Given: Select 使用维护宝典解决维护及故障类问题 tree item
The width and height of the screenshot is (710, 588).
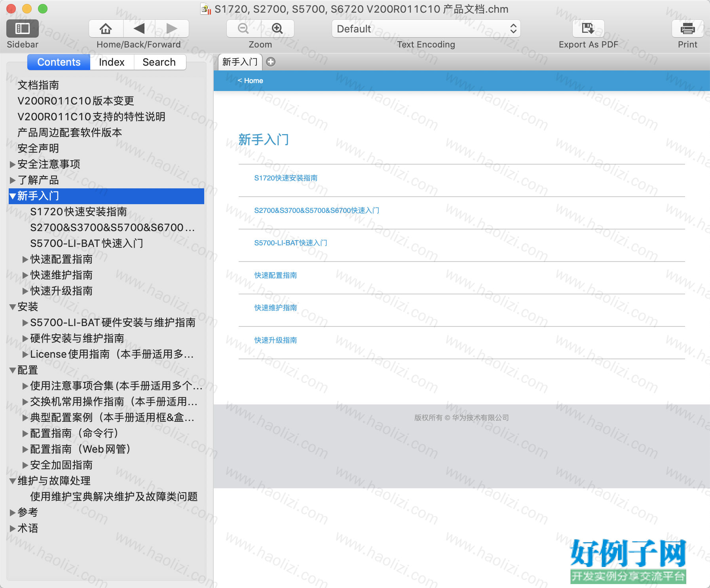Looking at the screenshot, I should click(x=114, y=497).
